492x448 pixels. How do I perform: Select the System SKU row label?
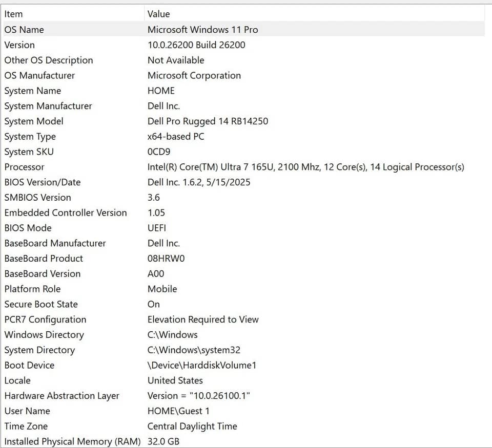click(29, 152)
